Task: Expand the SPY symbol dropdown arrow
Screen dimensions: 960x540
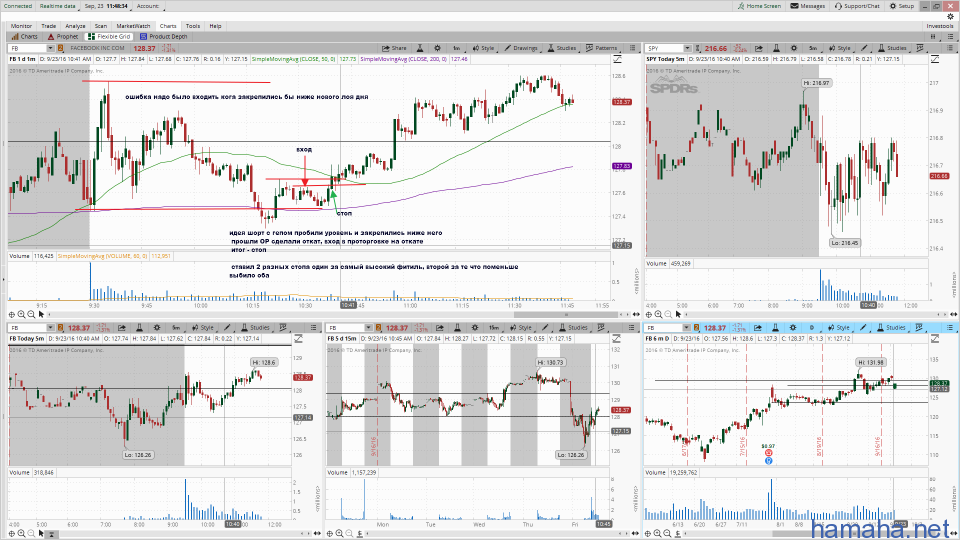Action: point(688,48)
